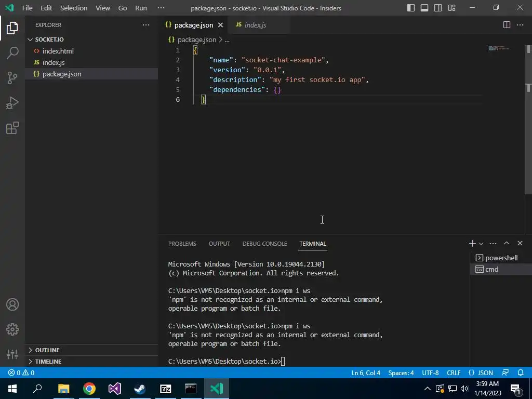
Task: Open terminal panel More Actions ellipsis
Action: tap(493, 243)
